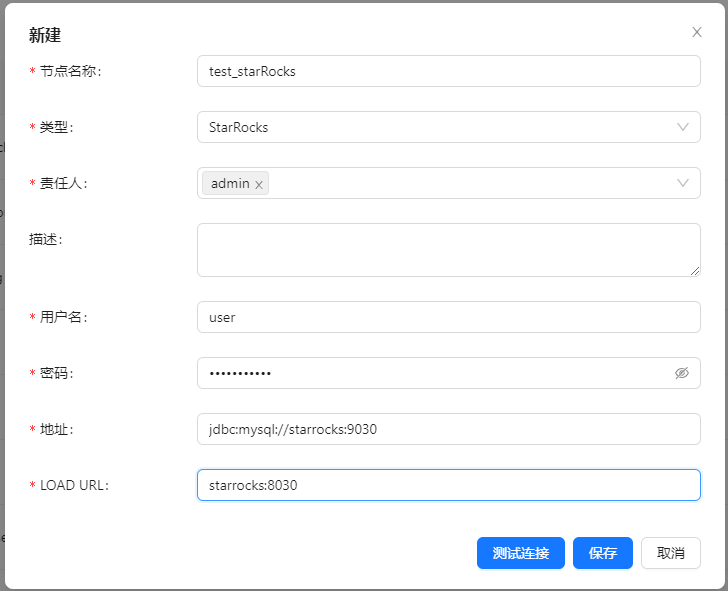
Task: Grab the 描述 textarea resize handle
Action: 695,271
